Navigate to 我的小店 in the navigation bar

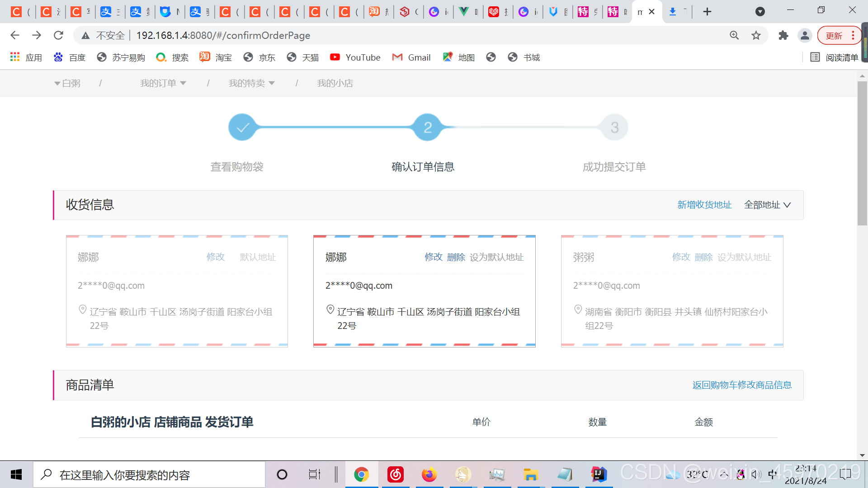(x=335, y=83)
